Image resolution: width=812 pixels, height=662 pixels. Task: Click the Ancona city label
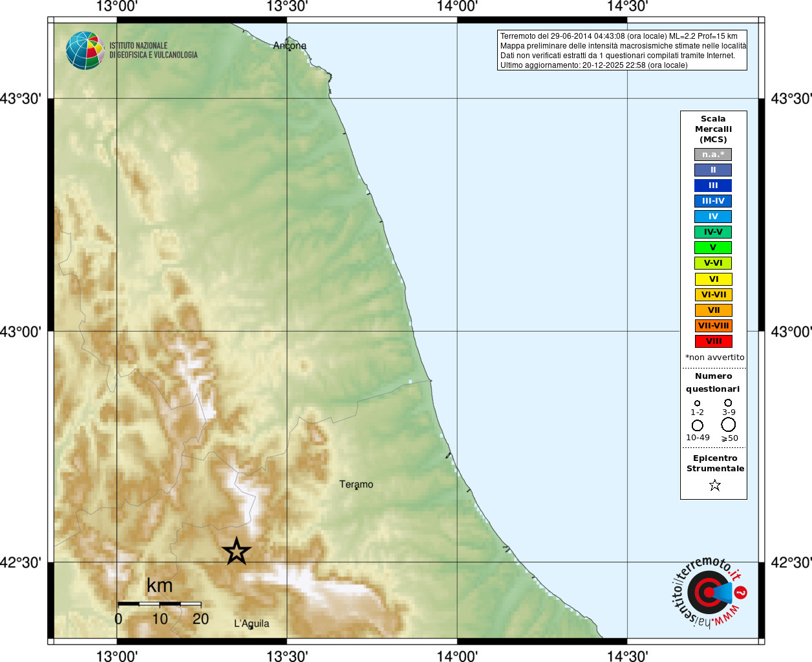click(290, 45)
